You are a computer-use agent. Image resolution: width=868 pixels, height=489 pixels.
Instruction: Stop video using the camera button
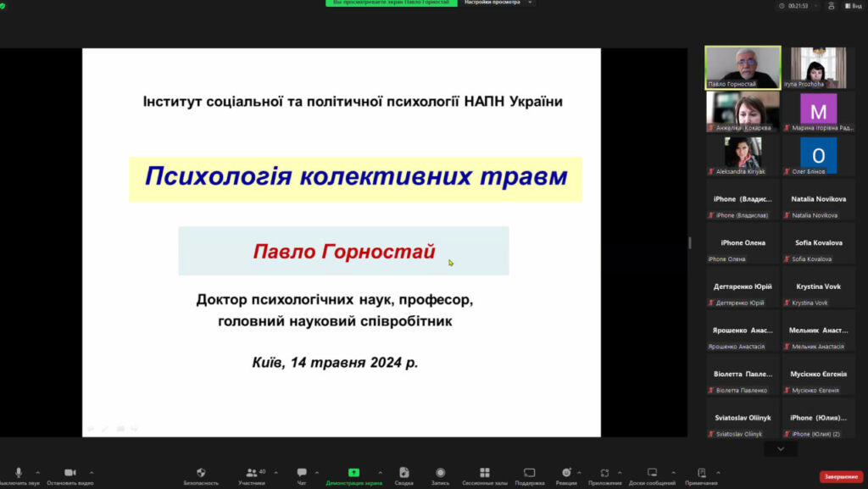[x=70, y=473]
